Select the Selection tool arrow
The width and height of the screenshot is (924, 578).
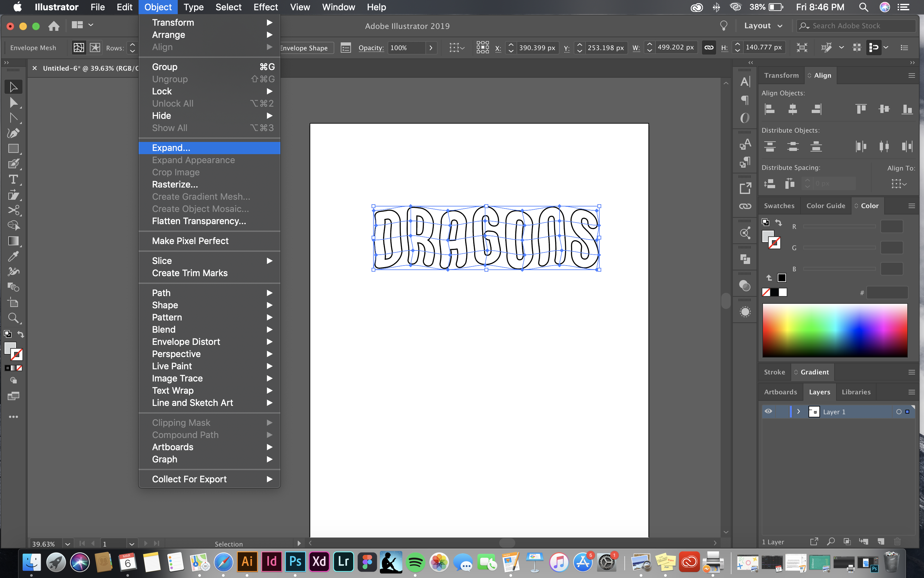pos(13,87)
